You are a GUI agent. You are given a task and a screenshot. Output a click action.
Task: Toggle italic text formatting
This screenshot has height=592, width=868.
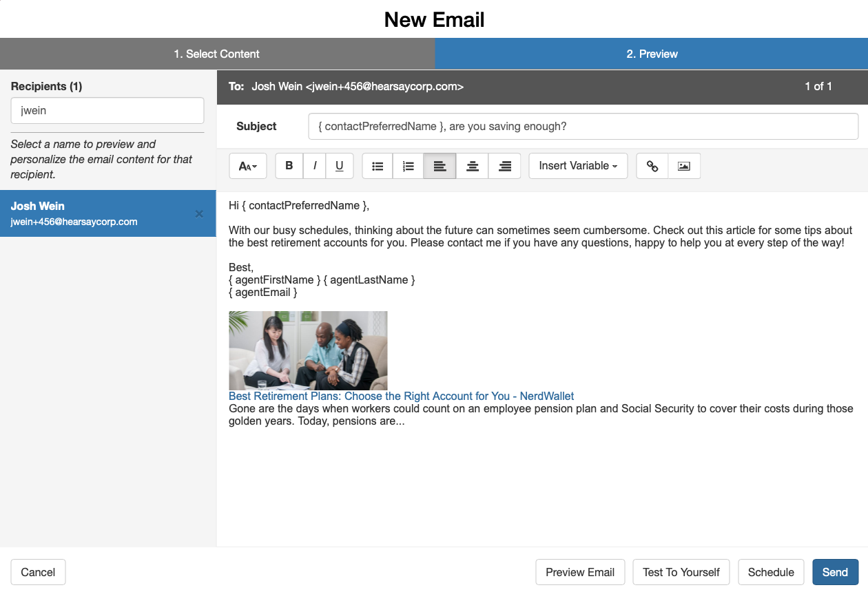tap(315, 166)
